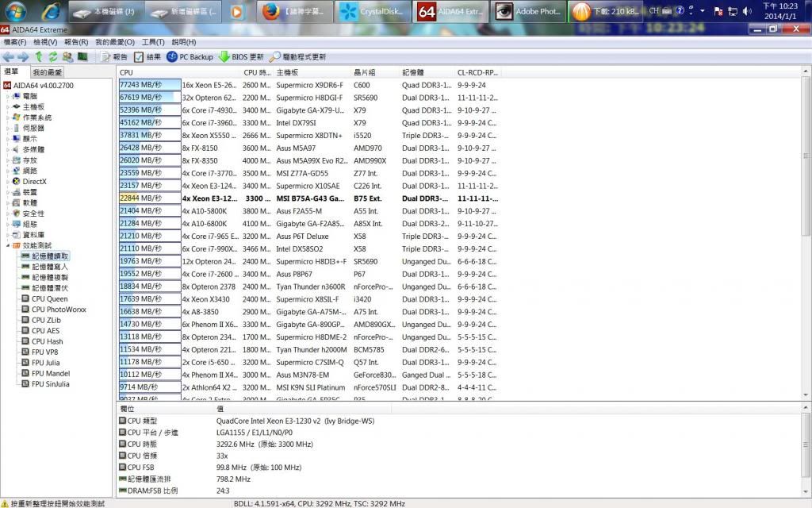The width and height of the screenshot is (812, 508).
Task: Click the BIOS 更新 toolbar button
Action: click(x=241, y=57)
